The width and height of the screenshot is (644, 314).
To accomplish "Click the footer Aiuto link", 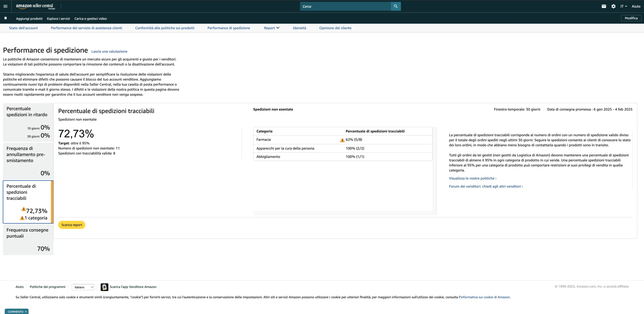I will [x=19, y=287].
